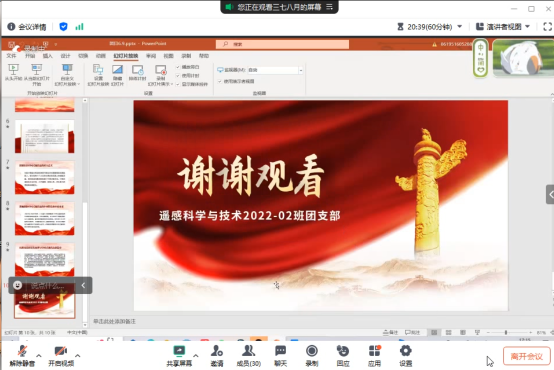
Task: Expand the arrow next to Unmute (解除静音)
Action: (x=39, y=356)
